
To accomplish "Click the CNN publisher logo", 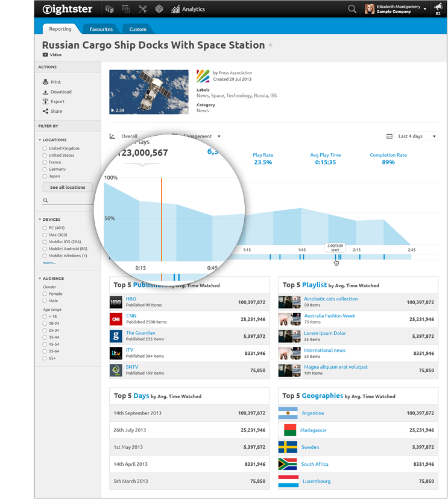I will click(116, 319).
